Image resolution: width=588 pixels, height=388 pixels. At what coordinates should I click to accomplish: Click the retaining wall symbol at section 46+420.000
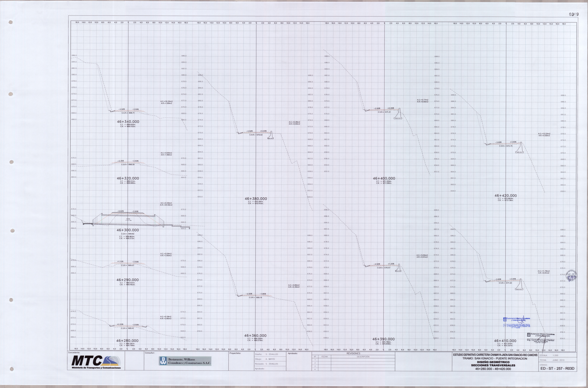point(520,148)
